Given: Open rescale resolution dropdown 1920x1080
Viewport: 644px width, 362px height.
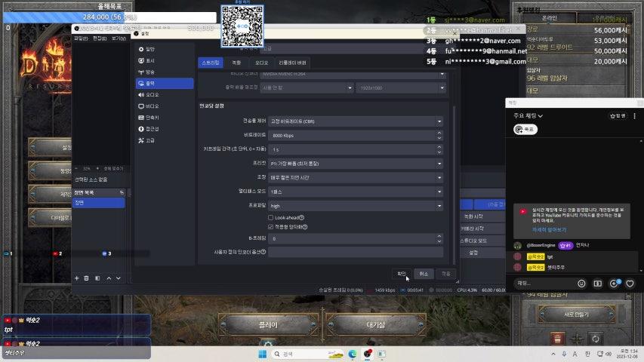Looking at the screenshot, I should [401, 87].
